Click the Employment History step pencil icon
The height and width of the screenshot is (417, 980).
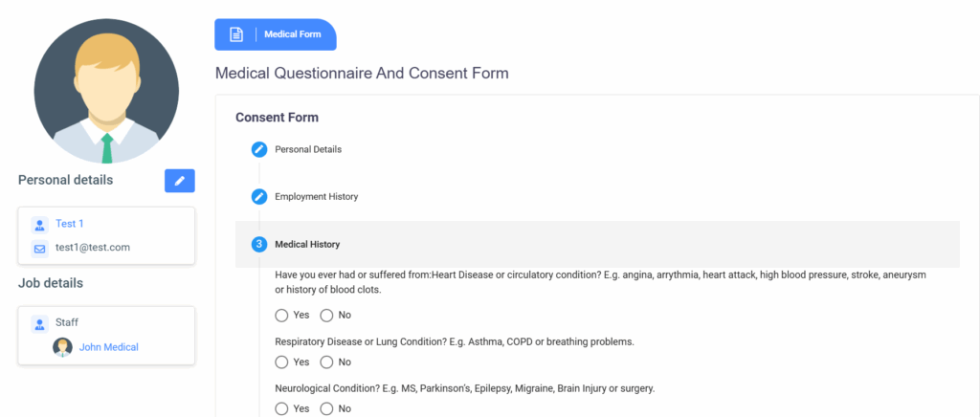258,197
